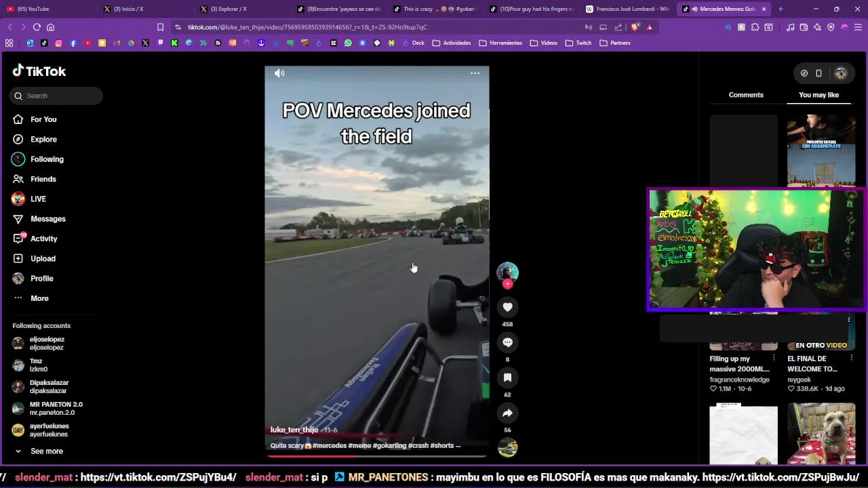Open the extensions puzzle icon
This screenshot has height=488, width=868.
tap(755, 27)
